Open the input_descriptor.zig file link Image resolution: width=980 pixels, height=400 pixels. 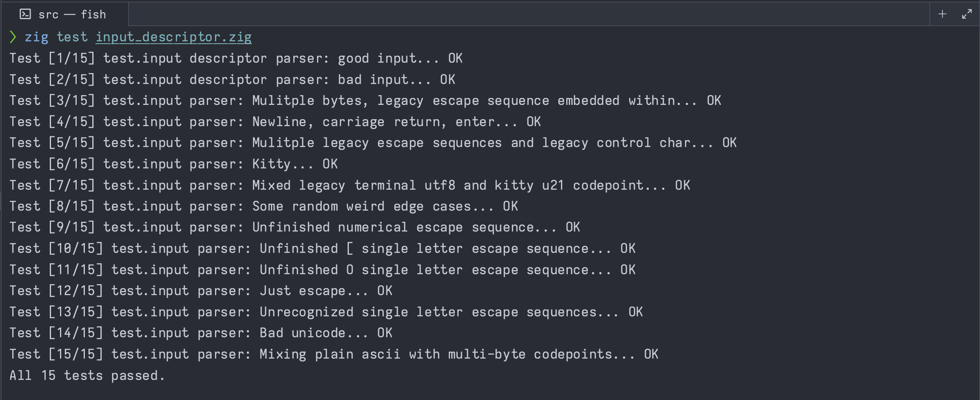[173, 37]
